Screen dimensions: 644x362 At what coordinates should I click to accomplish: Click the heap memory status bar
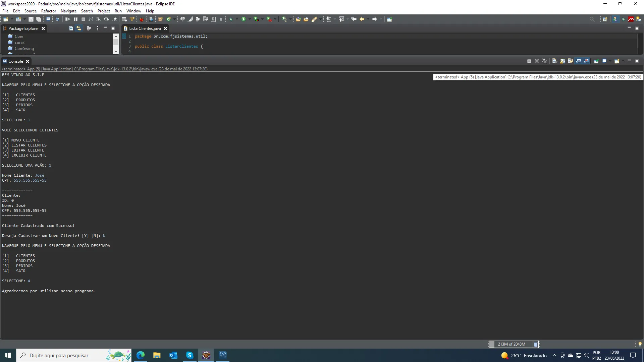pos(511,344)
